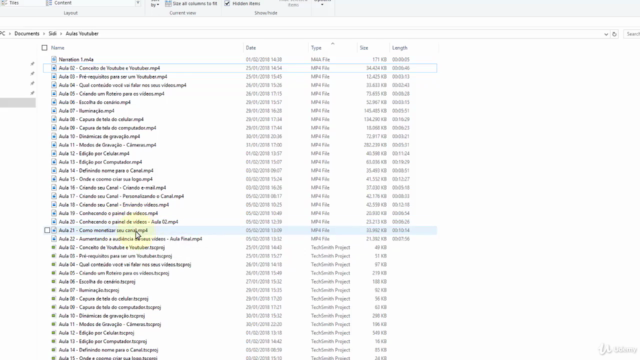This screenshot has height=360, width=640.
Task: Click the first pin icon in the navigation pane
Action: [32, 64]
